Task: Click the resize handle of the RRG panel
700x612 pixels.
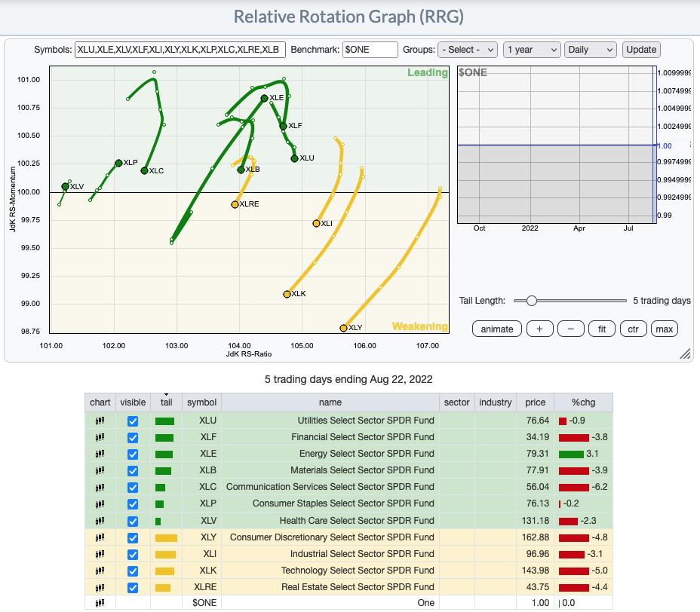Action: click(x=685, y=353)
